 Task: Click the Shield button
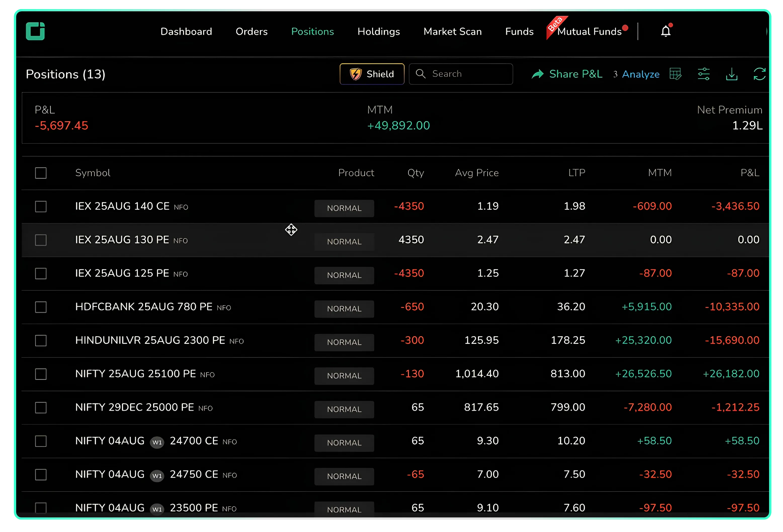[372, 74]
